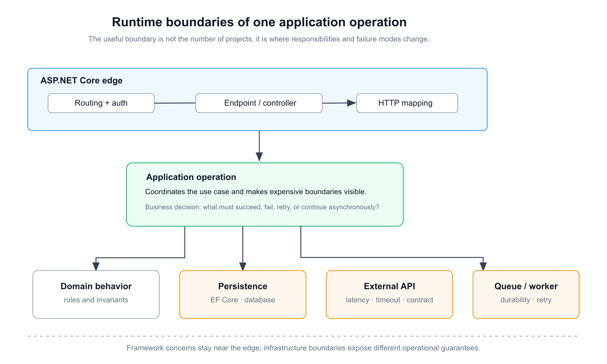
Task: Click 'durability · retry' subtitle
Action: point(526,300)
